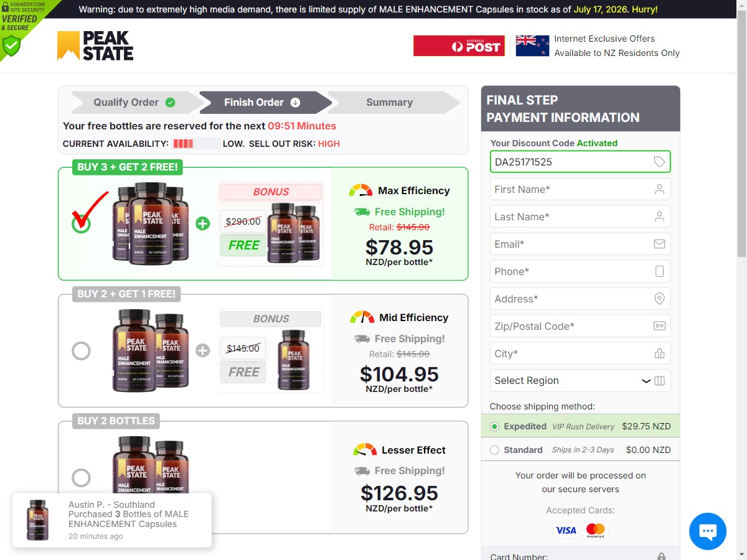Click the location pin icon in Address field

[659, 299]
